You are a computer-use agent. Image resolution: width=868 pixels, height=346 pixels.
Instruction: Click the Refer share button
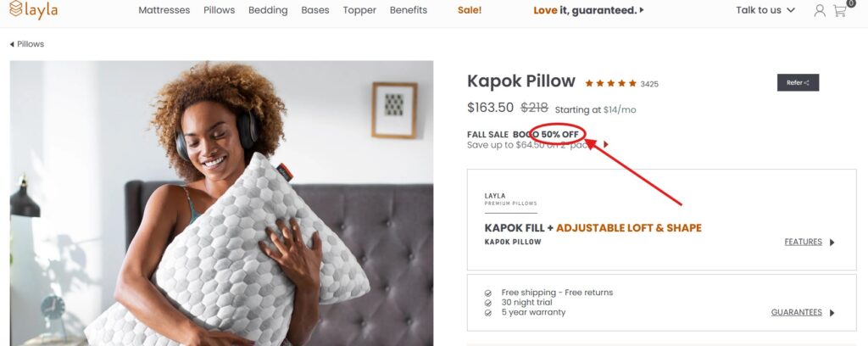(x=798, y=82)
